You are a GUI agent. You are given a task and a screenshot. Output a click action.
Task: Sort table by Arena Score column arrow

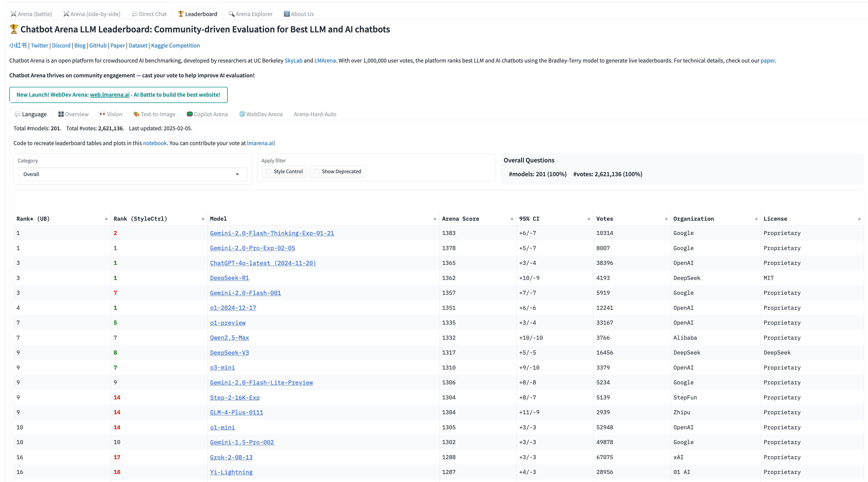click(x=512, y=218)
